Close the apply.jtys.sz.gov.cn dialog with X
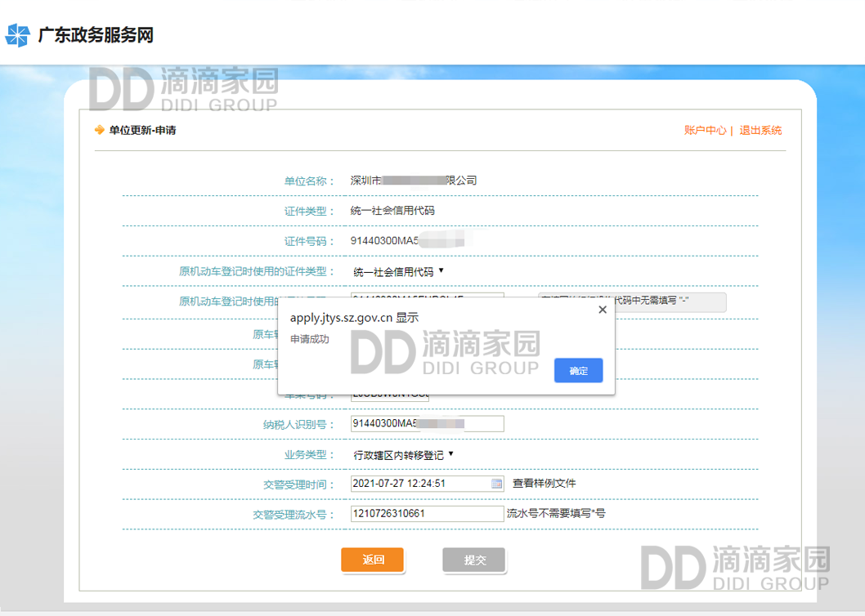Viewport: 865px width, 616px height. (x=603, y=310)
